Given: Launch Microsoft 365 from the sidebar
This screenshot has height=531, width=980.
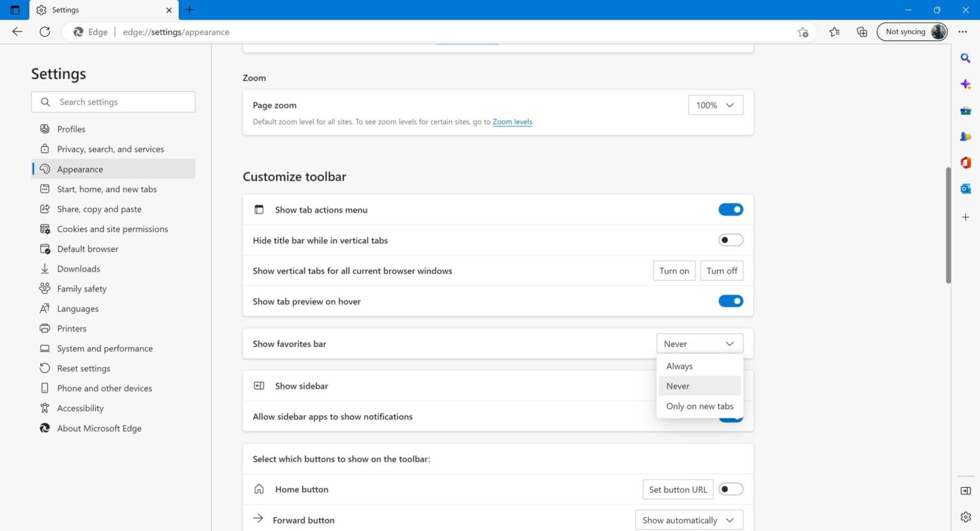Looking at the screenshot, I should 965,163.
